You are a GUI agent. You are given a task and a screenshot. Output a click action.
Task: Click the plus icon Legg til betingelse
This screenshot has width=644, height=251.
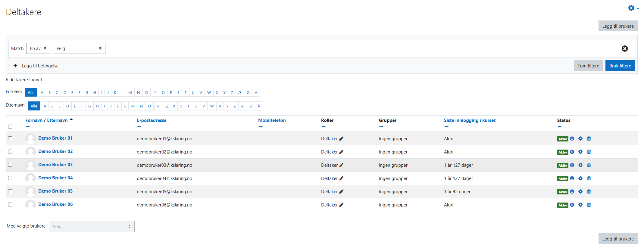pyautogui.click(x=15, y=66)
